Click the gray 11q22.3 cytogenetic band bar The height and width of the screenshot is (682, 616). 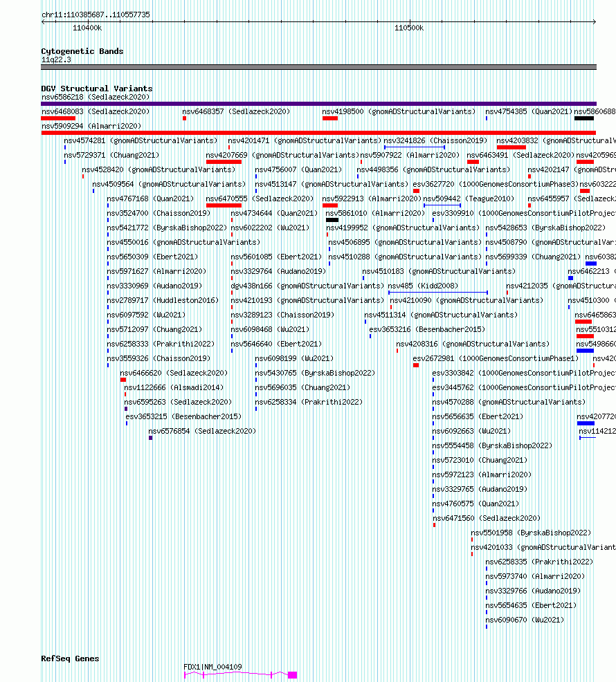[318, 67]
